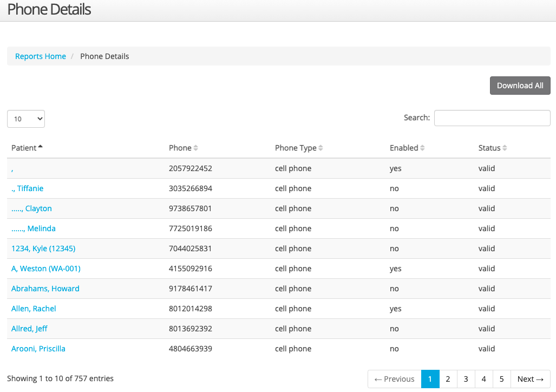View details for Allen, Rachel
Viewport: 556px width, 392px height.
(34, 308)
